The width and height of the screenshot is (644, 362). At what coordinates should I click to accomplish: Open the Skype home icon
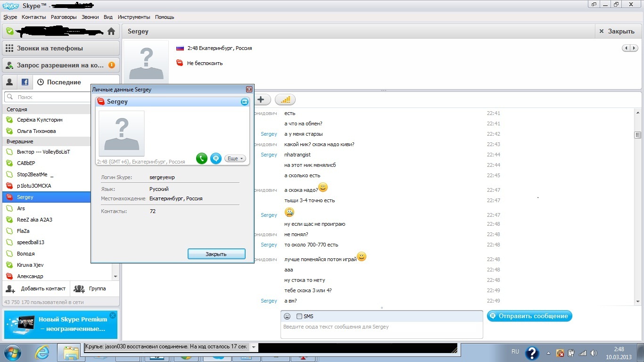tap(111, 32)
